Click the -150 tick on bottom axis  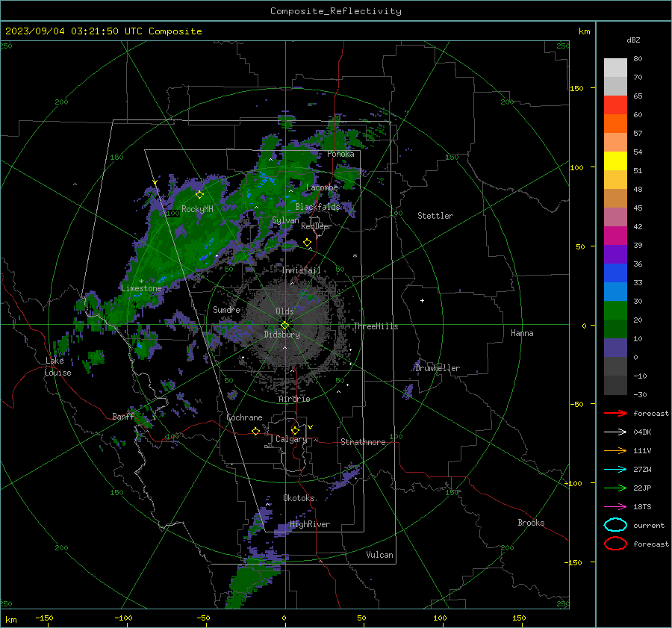[x=44, y=618]
